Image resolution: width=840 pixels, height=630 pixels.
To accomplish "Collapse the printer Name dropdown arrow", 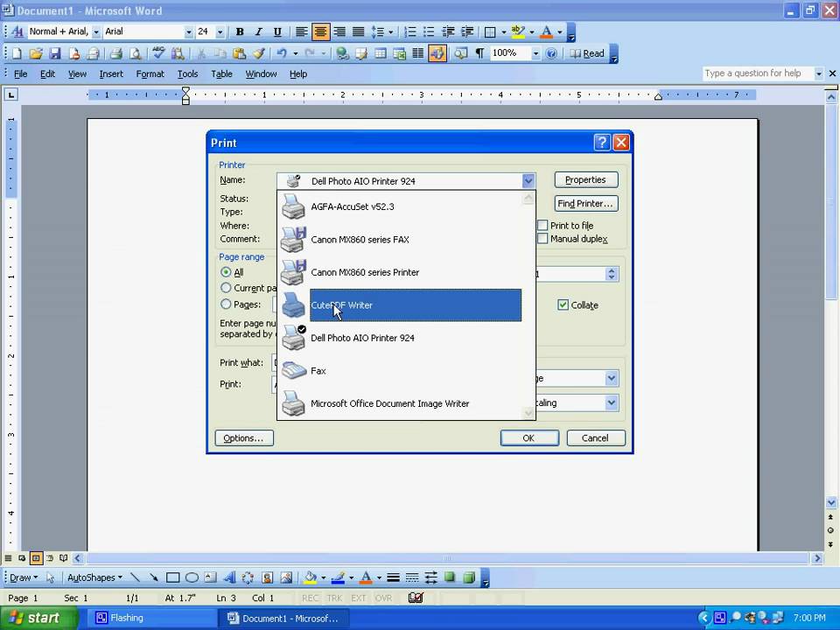I will [x=528, y=181].
